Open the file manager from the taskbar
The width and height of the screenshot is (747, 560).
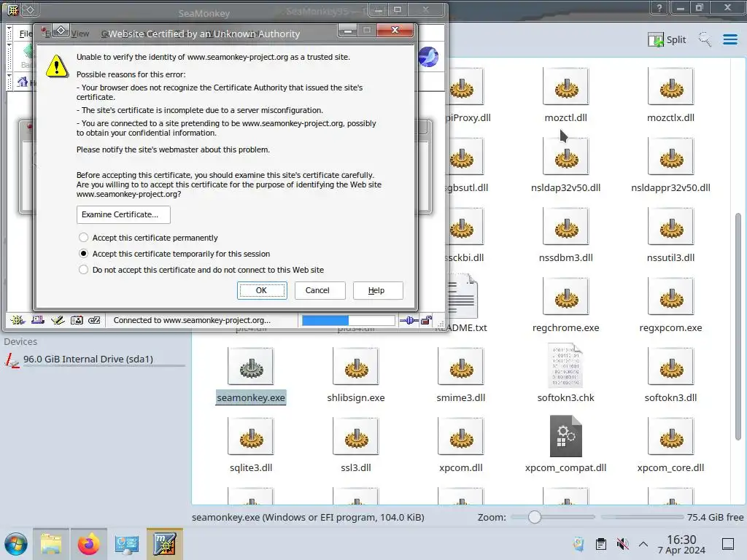point(51,544)
